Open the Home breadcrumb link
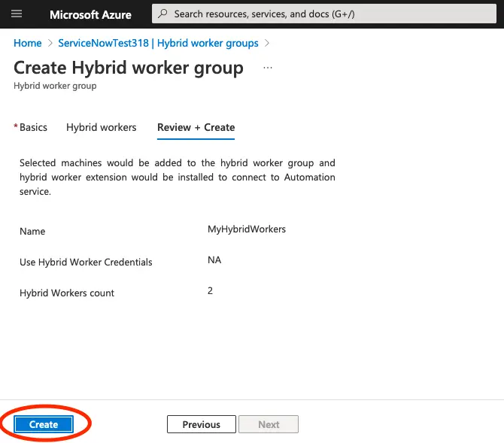The width and height of the screenshot is (504, 443). click(28, 43)
